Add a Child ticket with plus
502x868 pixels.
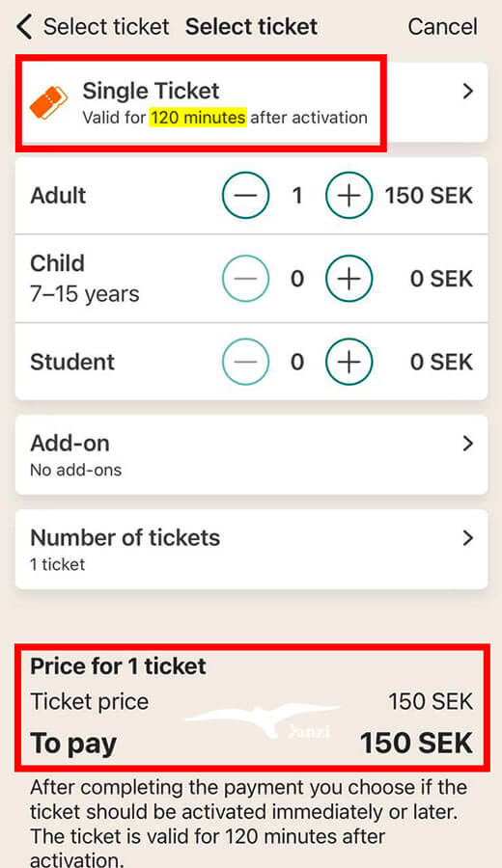point(349,279)
